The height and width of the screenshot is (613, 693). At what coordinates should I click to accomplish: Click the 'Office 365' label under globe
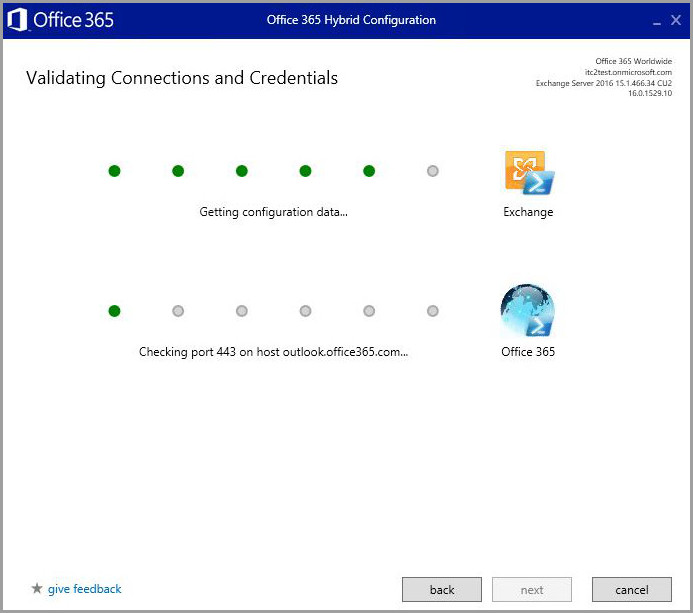click(x=528, y=352)
